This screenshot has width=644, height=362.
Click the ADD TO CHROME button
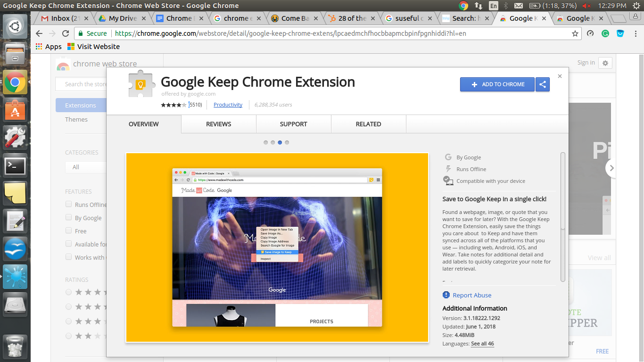(497, 84)
